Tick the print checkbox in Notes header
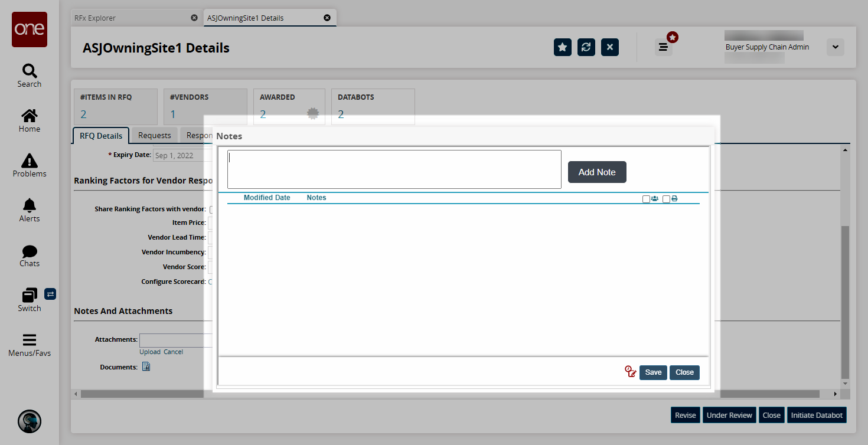The height and width of the screenshot is (445, 868). [x=667, y=199]
